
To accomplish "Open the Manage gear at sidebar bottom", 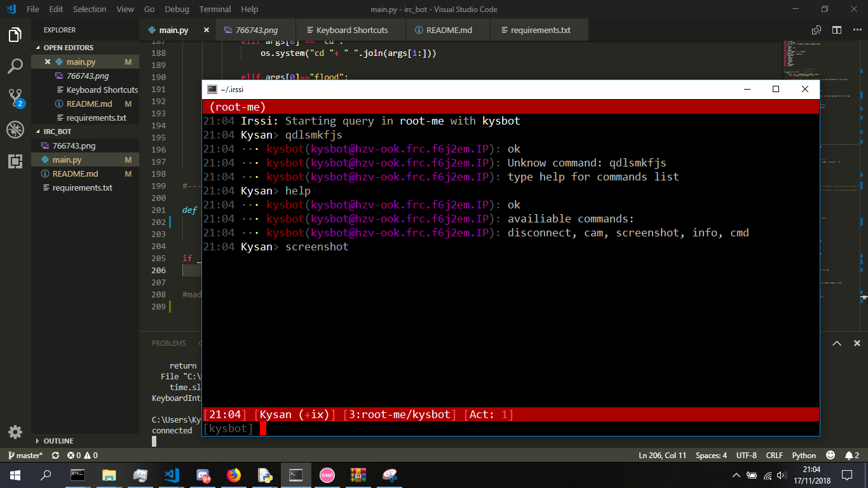I will (x=15, y=433).
